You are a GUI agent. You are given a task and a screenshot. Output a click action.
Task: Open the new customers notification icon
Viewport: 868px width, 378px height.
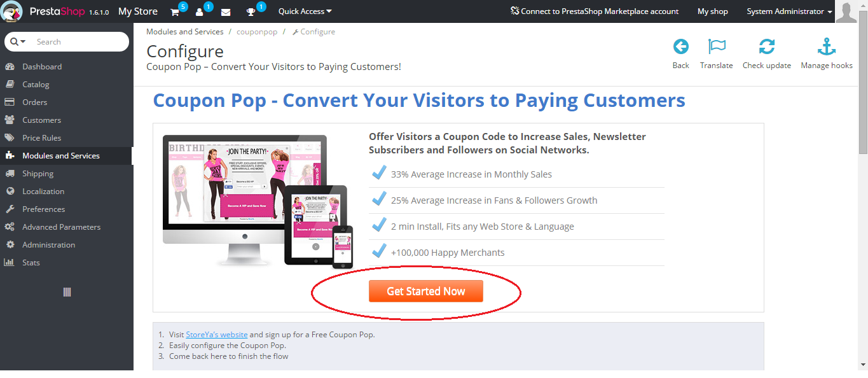200,12
